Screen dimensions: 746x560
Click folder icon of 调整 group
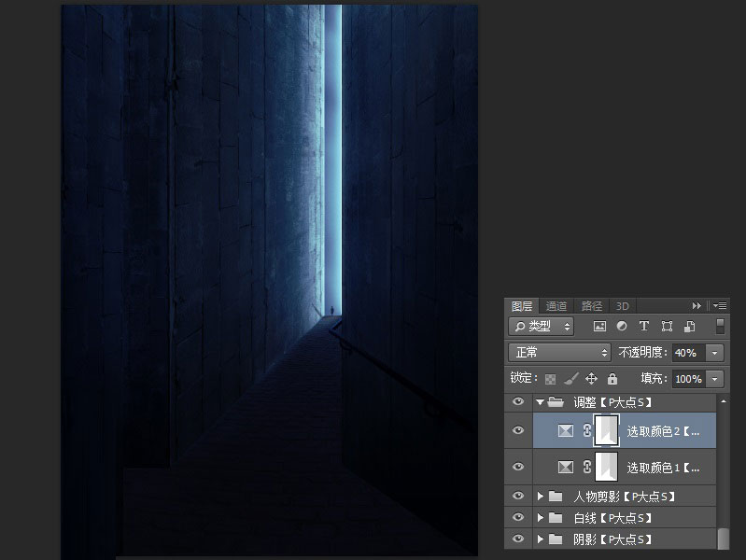tap(556, 402)
